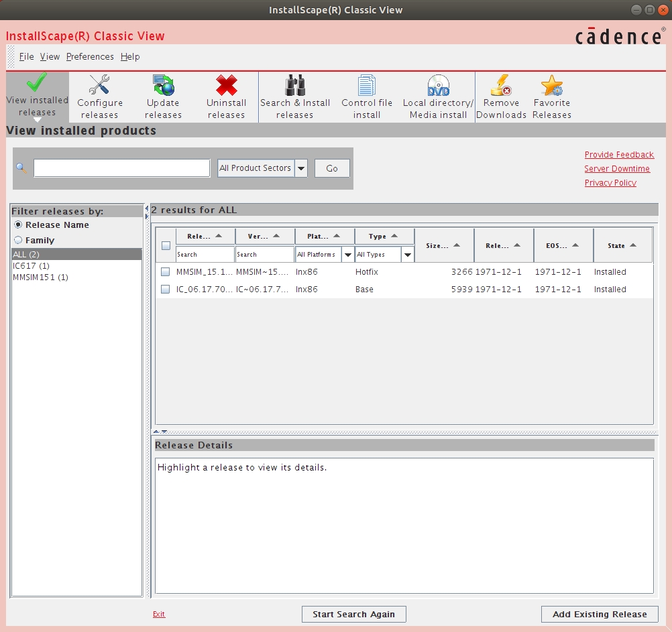This screenshot has width=672, height=632.
Task: Open Remove Downloads tool
Action: [x=501, y=97]
